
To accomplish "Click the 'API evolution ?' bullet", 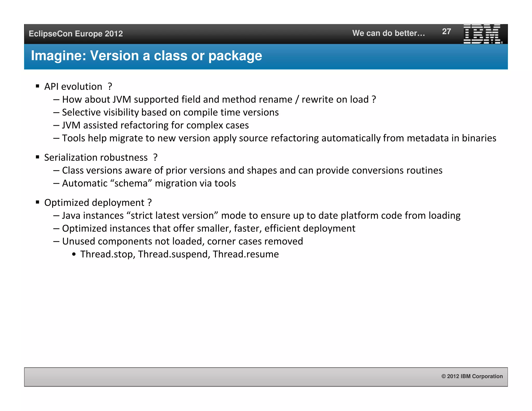I will pyautogui.click(x=78, y=87).
